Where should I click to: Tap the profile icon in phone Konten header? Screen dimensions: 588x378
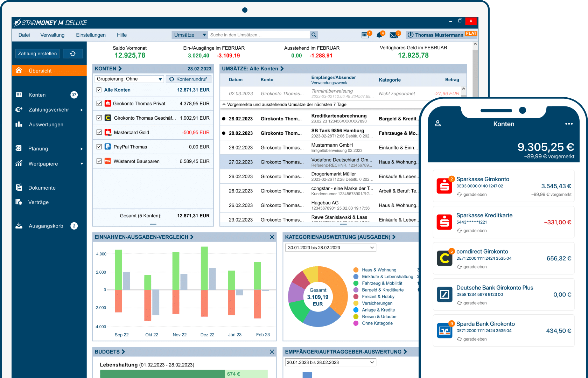[437, 124]
